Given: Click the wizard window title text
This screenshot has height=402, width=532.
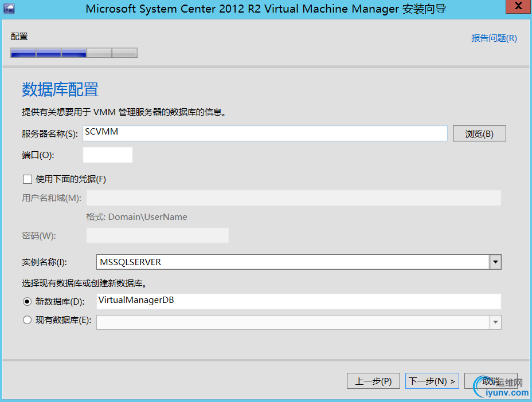Looking at the screenshot, I should coord(265,9).
